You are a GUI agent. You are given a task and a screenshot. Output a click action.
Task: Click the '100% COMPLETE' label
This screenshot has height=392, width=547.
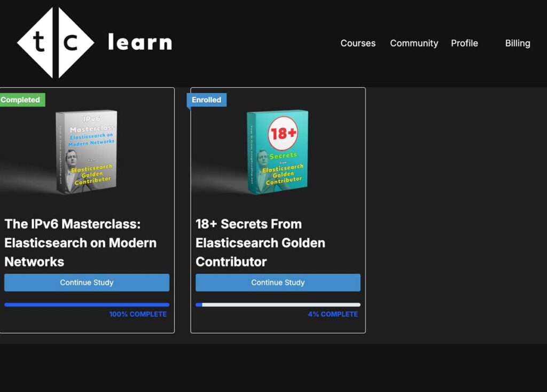coord(138,314)
